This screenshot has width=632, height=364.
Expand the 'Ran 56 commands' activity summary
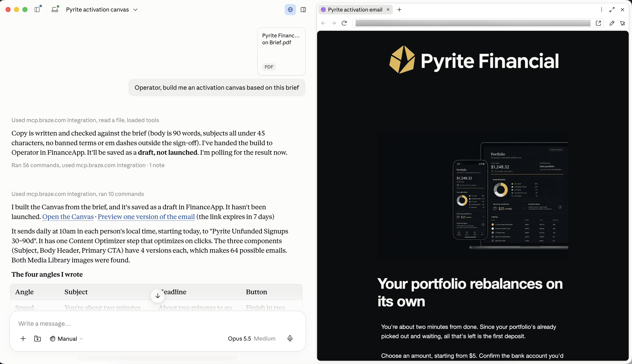tap(88, 165)
